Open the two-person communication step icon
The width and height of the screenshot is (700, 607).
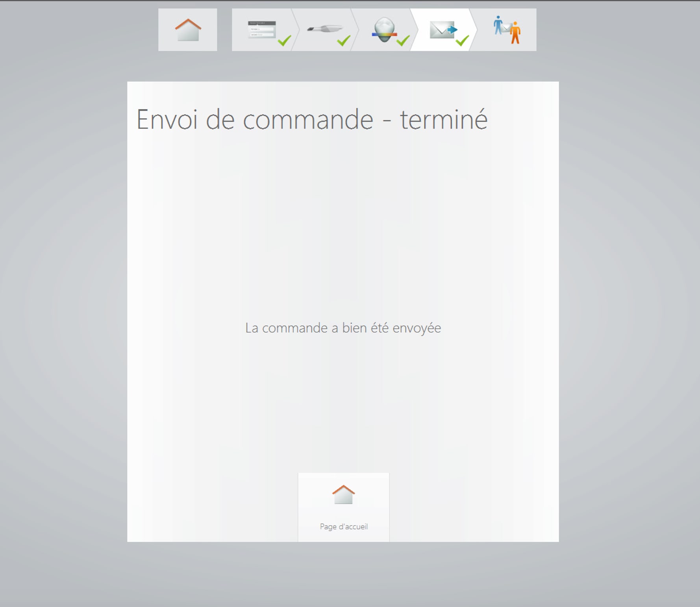[506, 30]
